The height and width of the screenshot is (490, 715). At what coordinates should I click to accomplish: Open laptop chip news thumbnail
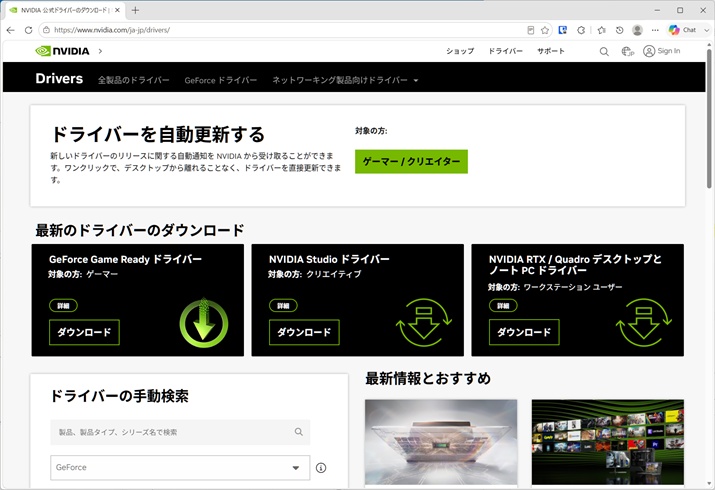(441, 442)
